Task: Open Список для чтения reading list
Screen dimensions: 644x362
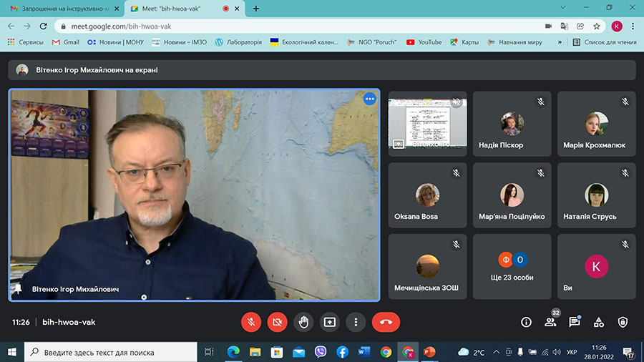Action: [x=605, y=42]
